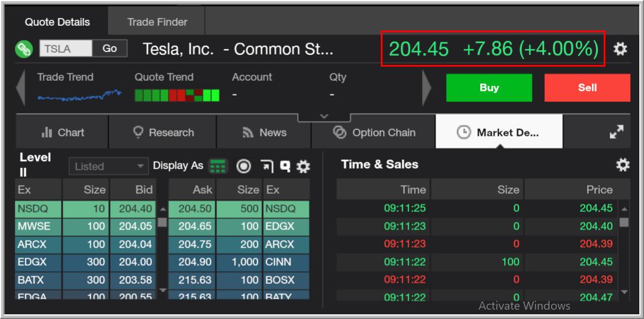
Task: Open the Time & Sales settings gear
Action: (622, 165)
